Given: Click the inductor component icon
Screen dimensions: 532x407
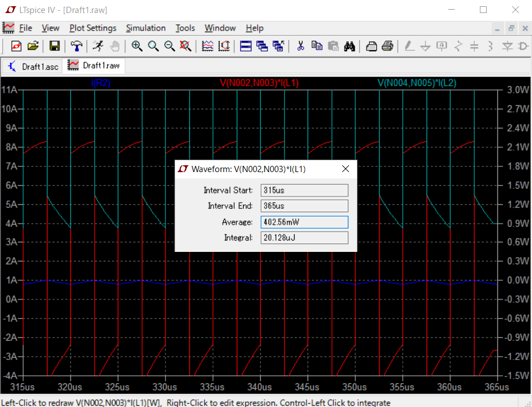Looking at the screenshot, I should coord(491,46).
